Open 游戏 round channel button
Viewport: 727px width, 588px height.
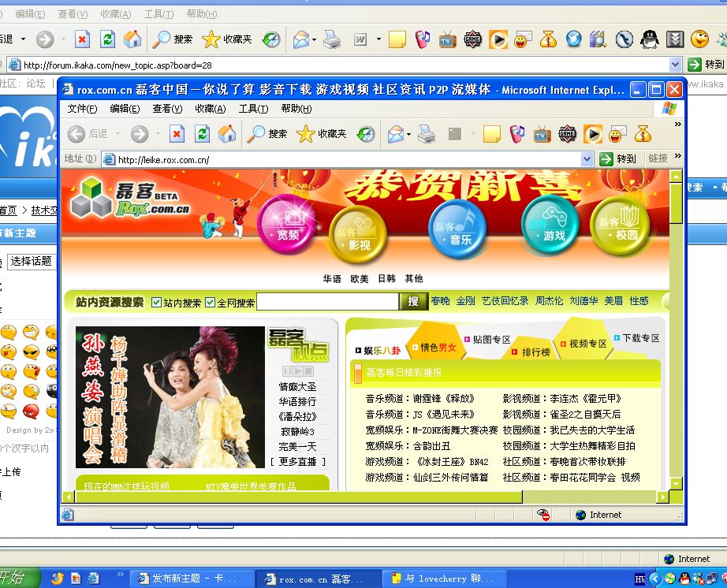coord(550,225)
